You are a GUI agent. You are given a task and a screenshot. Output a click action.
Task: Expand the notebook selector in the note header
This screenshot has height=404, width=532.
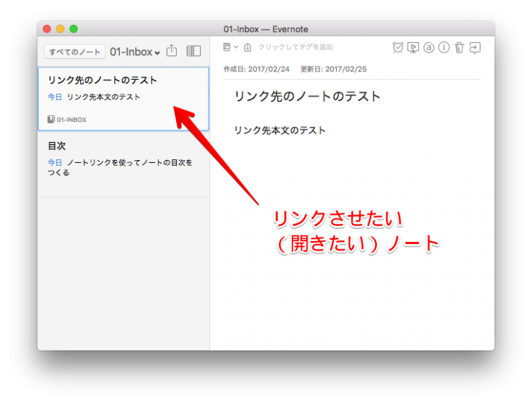[x=231, y=47]
